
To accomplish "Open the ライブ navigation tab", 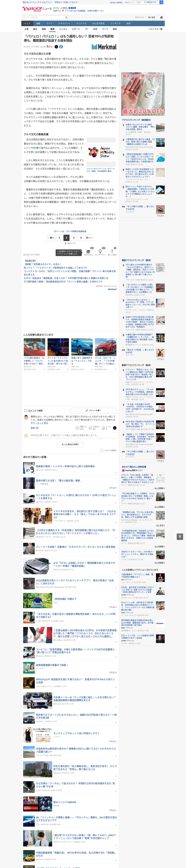I will pos(49,24).
